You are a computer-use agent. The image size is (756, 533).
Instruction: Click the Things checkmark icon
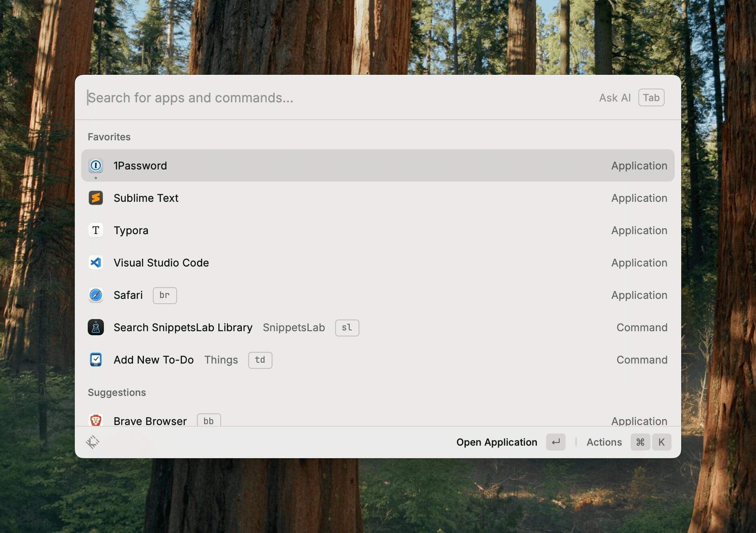pyautogui.click(x=96, y=360)
